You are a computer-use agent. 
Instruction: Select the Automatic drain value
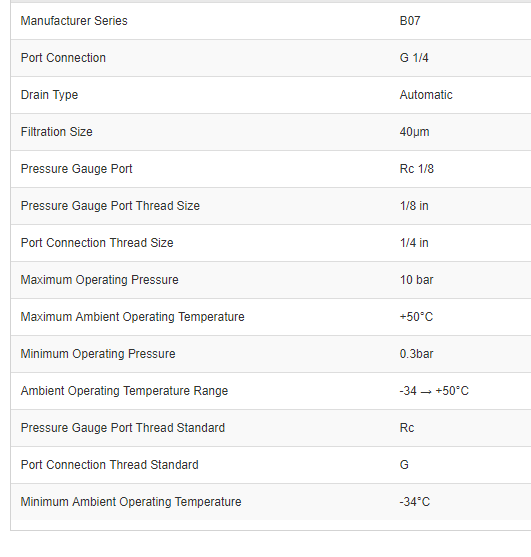click(x=426, y=95)
